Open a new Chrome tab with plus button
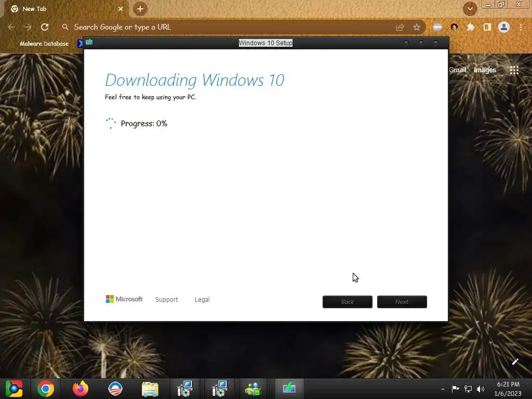 pos(140,9)
